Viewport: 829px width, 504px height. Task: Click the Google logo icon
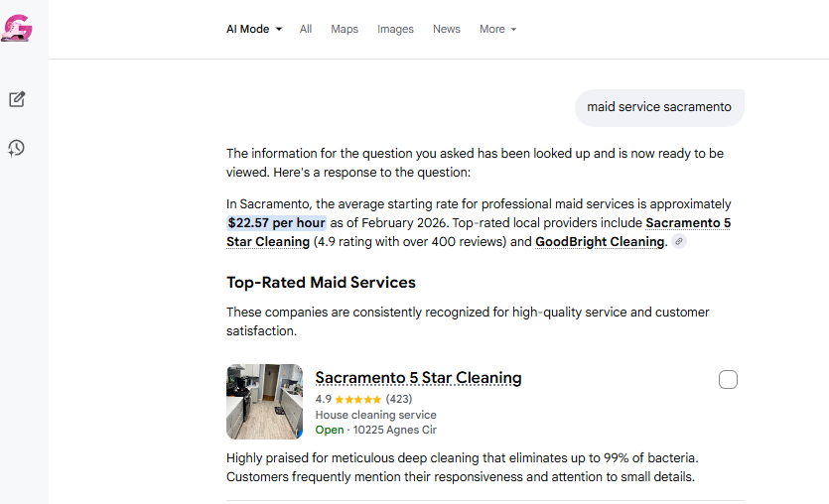[x=17, y=28]
